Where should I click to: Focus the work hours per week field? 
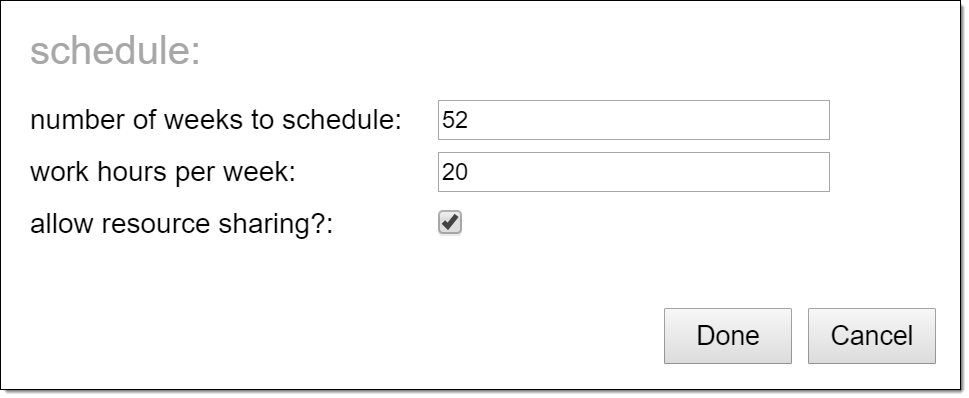pos(633,172)
